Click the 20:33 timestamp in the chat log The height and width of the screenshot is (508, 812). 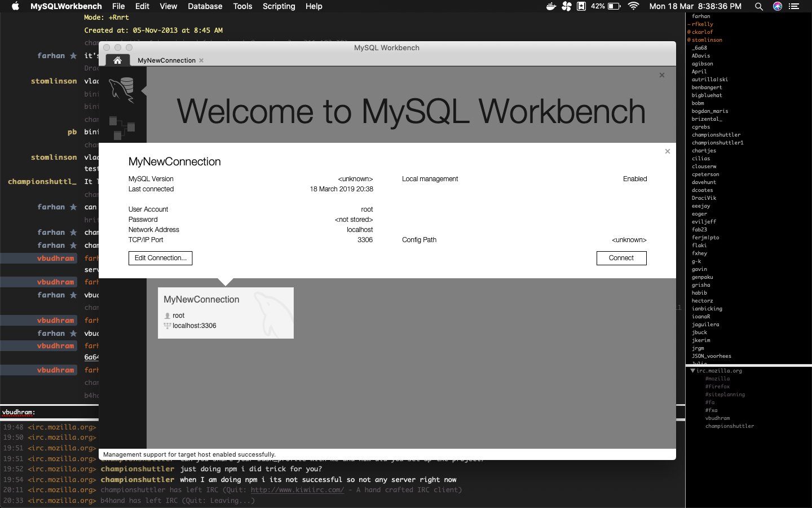(14, 501)
